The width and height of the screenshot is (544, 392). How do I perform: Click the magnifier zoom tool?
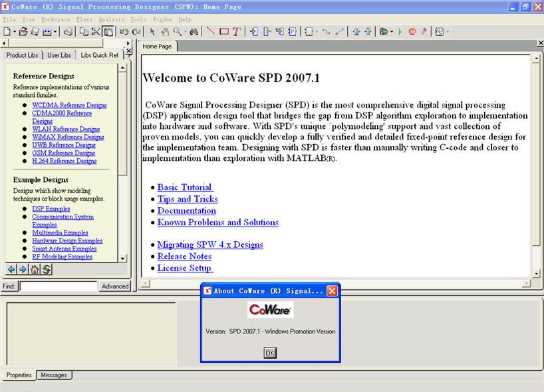tap(178, 32)
